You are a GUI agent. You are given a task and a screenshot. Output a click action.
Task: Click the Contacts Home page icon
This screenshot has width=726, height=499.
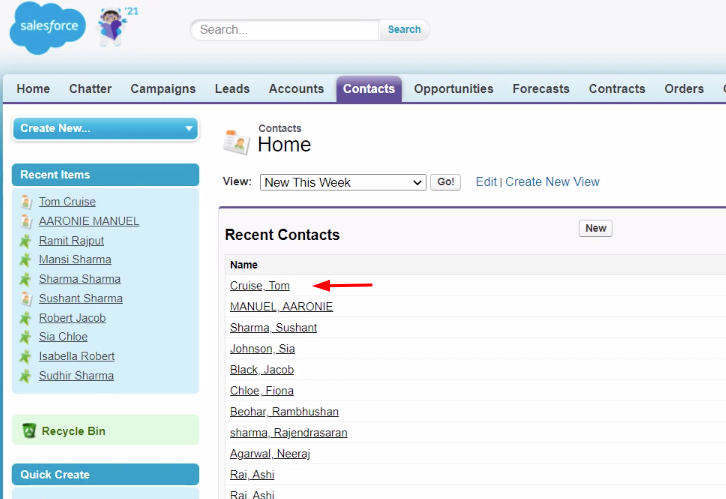click(237, 142)
